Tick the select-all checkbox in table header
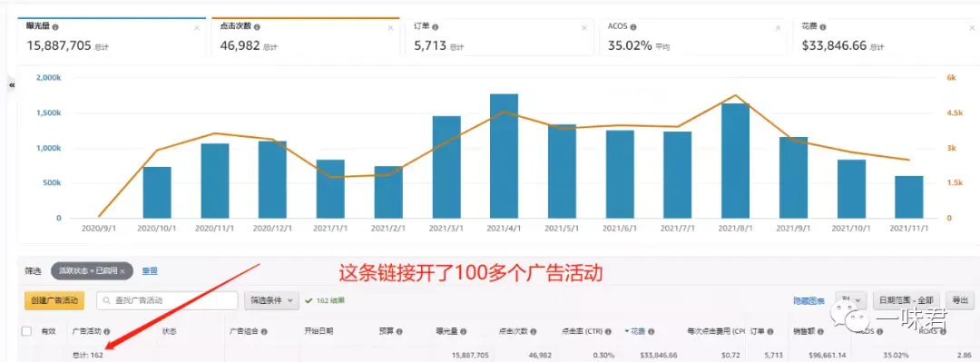 [x=26, y=331]
